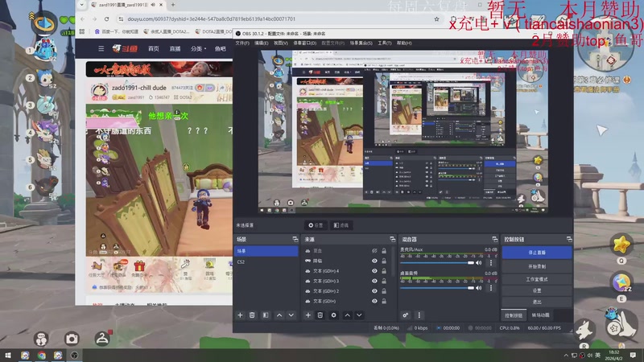Screen dimensions: 644x362
Task: Click the 退出 button in OBS
Action: click(537, 302)
